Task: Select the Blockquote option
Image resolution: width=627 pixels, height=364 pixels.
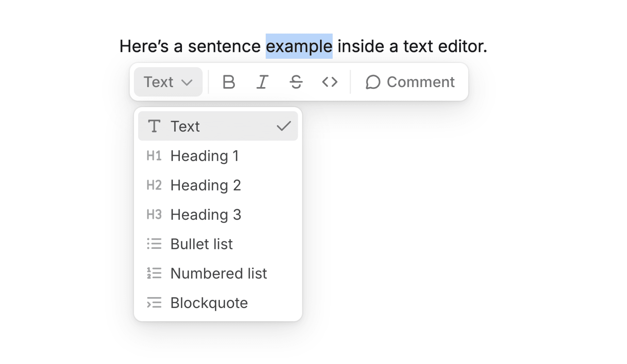Action: pos(209,303)
